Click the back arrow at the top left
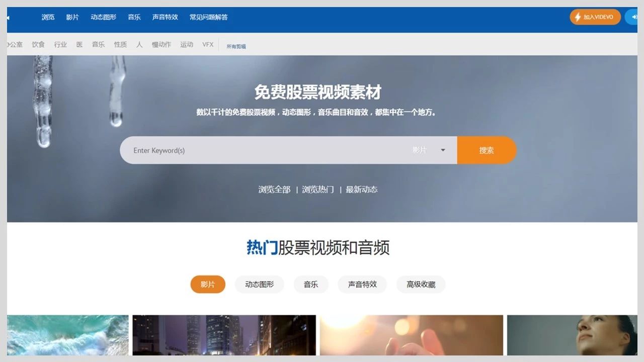The height and width of the screenshot is (362, 644). [x=7, y=17]
